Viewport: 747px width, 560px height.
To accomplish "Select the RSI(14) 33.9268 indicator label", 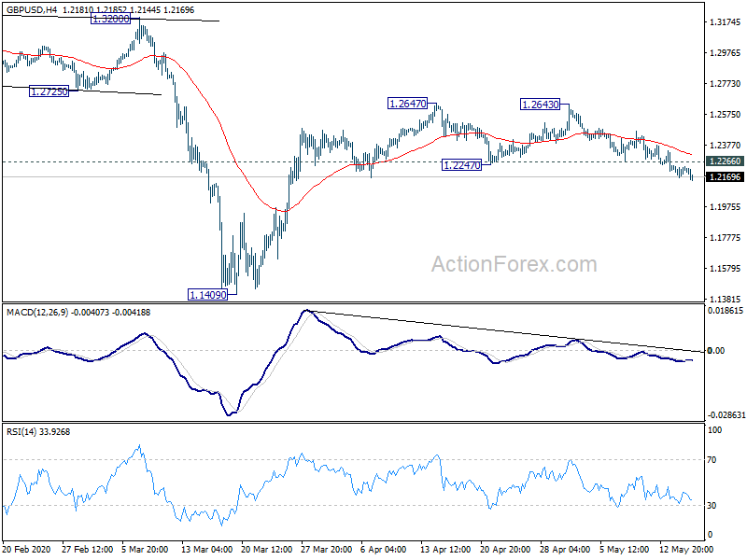I will tap(38, 432).
